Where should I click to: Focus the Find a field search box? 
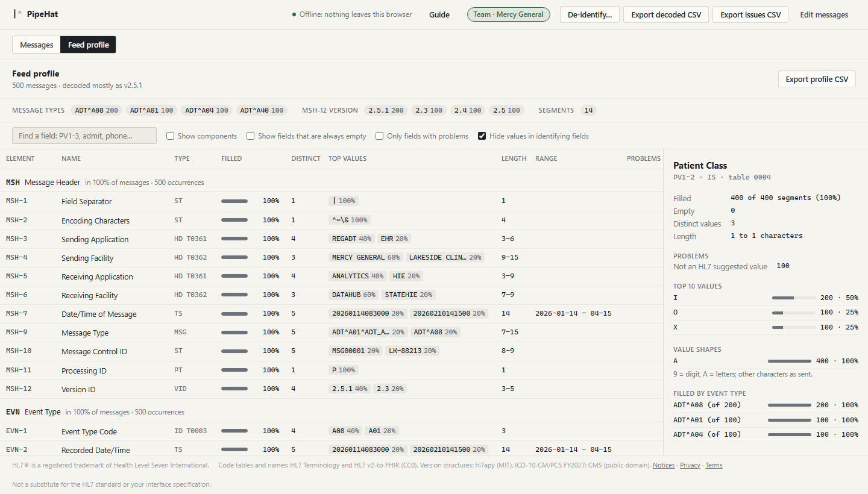tap(84, 136)
